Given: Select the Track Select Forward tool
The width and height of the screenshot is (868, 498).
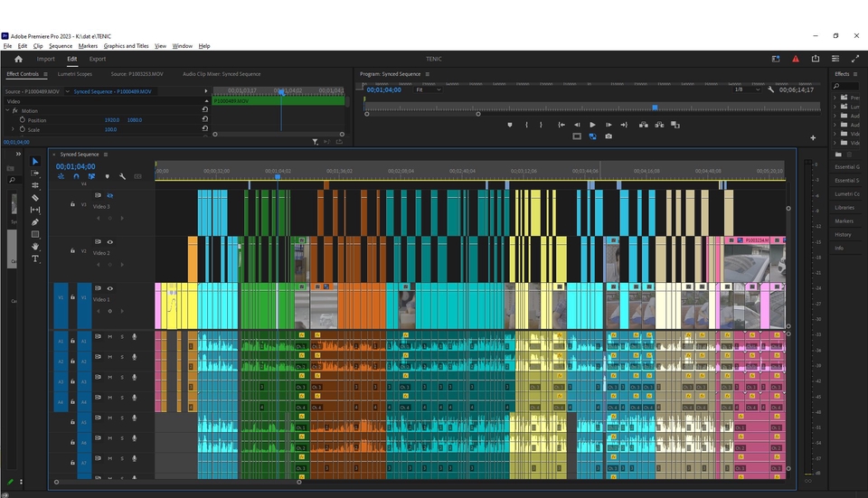Looking at the screenshot, I should 35,173.
